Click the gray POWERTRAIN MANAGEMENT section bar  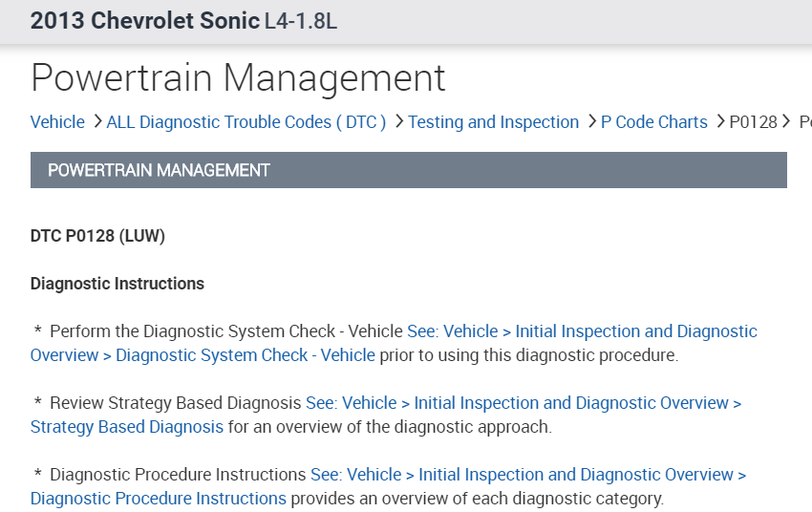[409, 170]
